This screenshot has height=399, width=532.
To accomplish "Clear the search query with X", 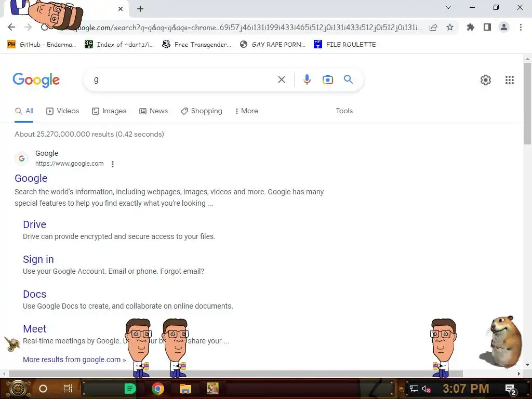I will click(281, 79).
